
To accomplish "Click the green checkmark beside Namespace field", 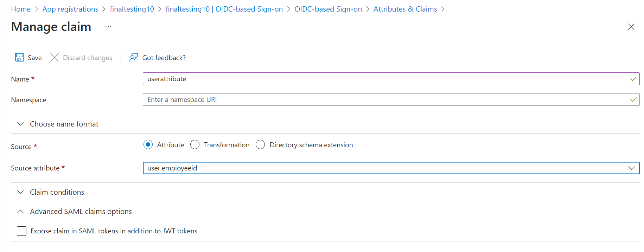I will pos(633,99).
